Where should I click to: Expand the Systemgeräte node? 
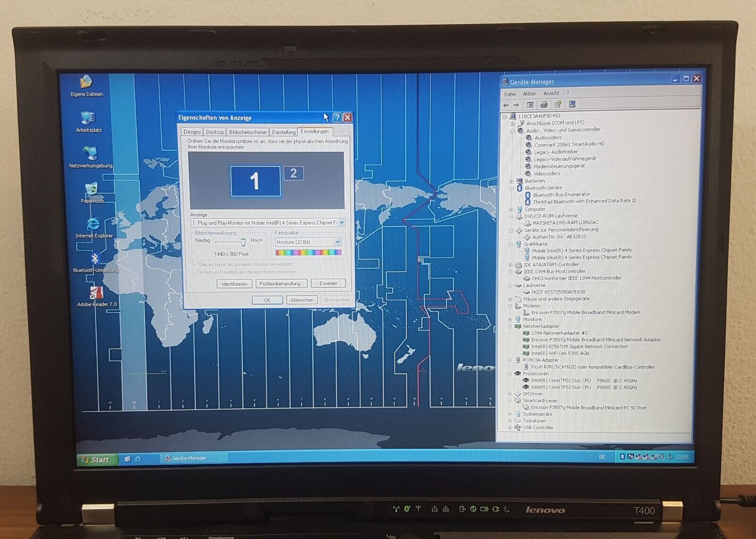[510, 414]
